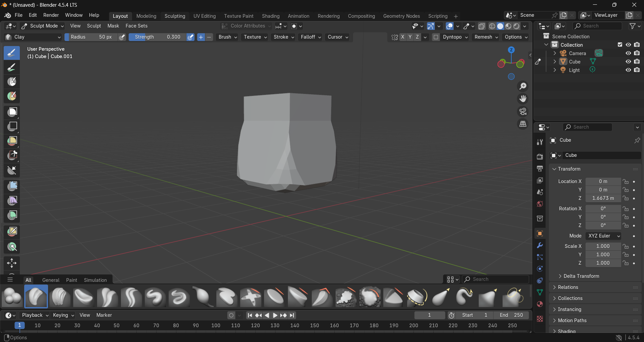Open the rotation Mode XYZ Euler dropdown

603,236
